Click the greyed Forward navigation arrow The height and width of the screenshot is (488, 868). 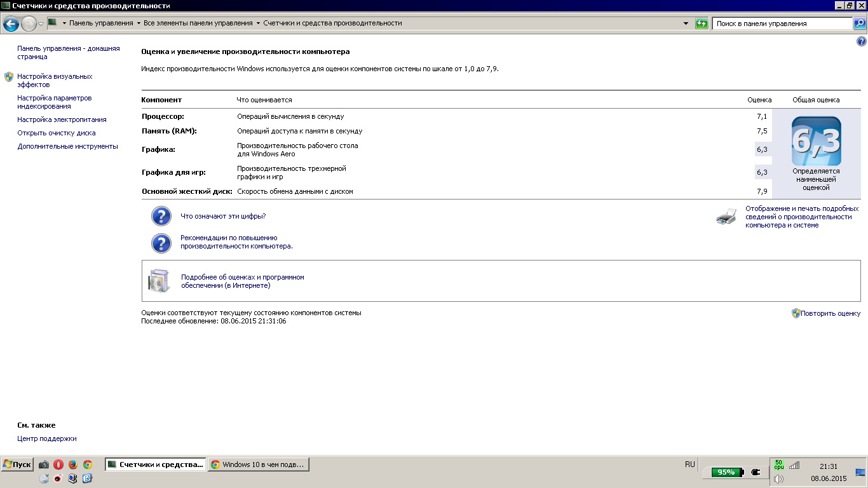tap(29, 24)
